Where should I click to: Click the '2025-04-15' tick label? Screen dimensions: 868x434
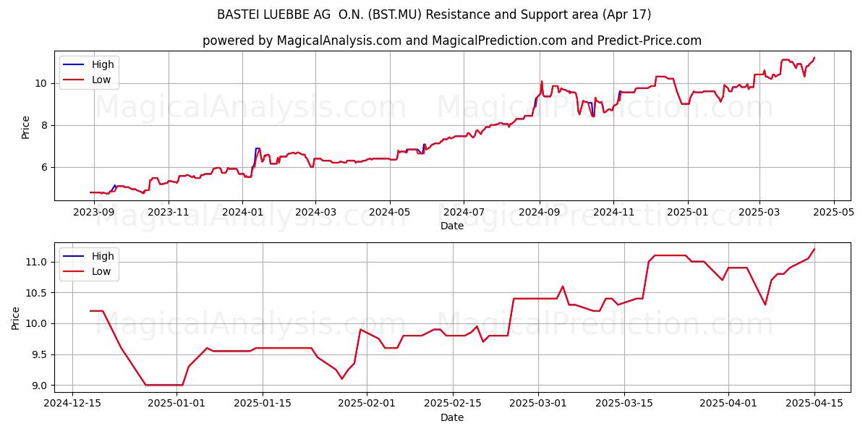point(814,404)
